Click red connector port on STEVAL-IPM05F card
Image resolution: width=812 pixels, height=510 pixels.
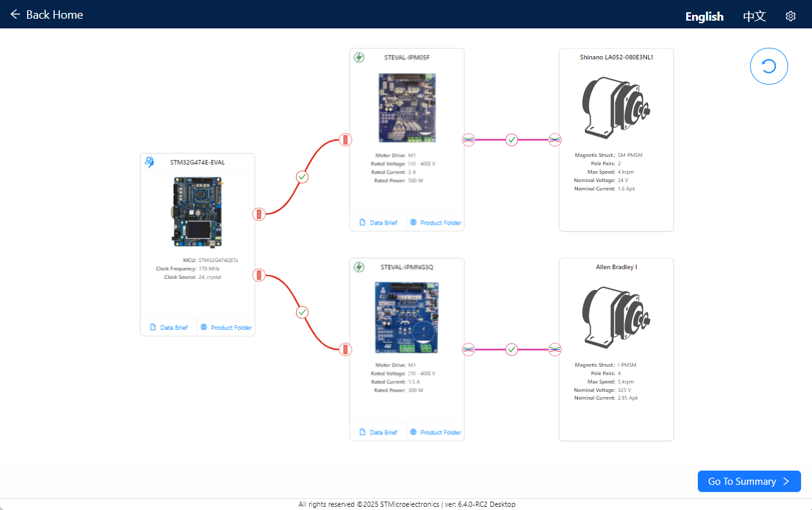[346, 139]
